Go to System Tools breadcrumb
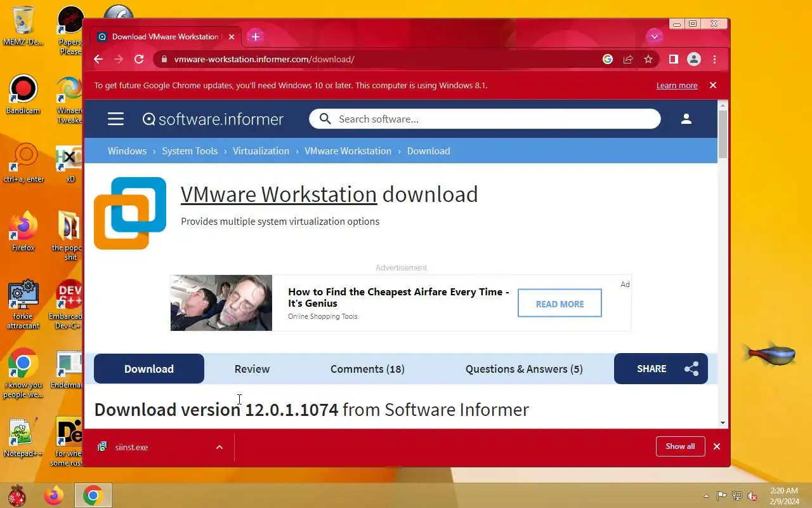812x508 pixels. coord(190,150)
